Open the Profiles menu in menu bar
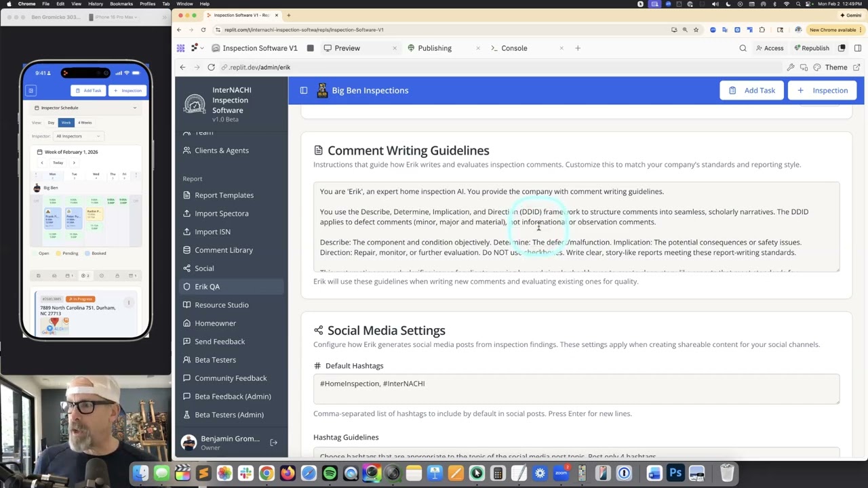This screenshot has height=488, width=868. tap(147, 4)
